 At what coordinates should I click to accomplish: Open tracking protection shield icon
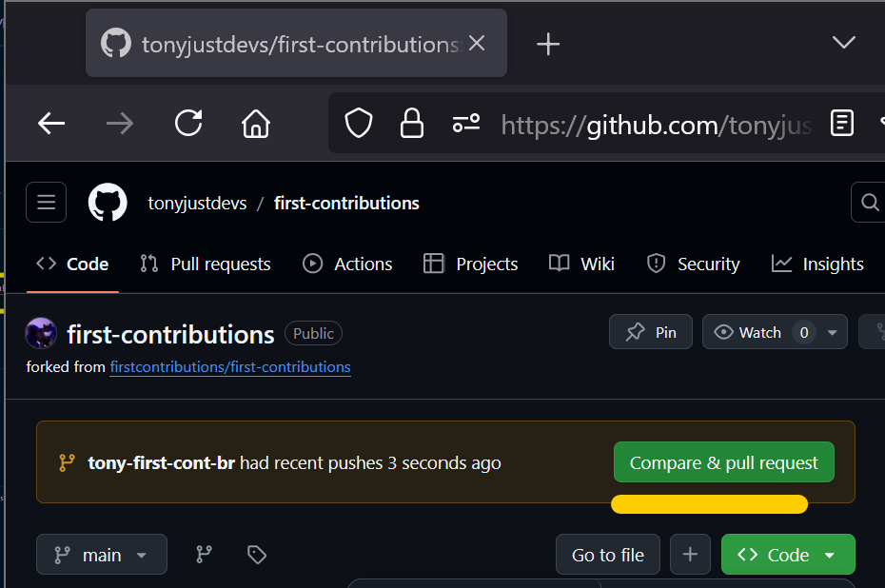pyautogui.click(x=359, y=123)
